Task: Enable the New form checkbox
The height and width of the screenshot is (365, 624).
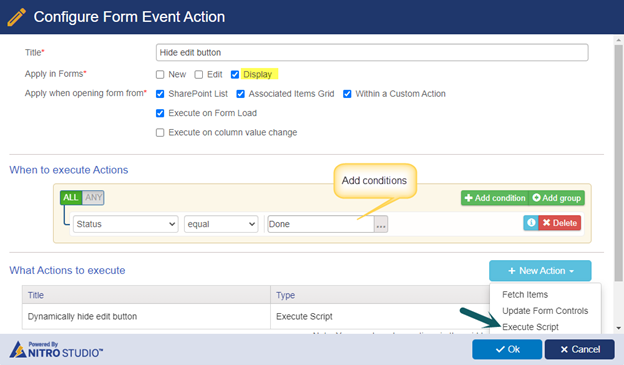Action: point(160,74)
